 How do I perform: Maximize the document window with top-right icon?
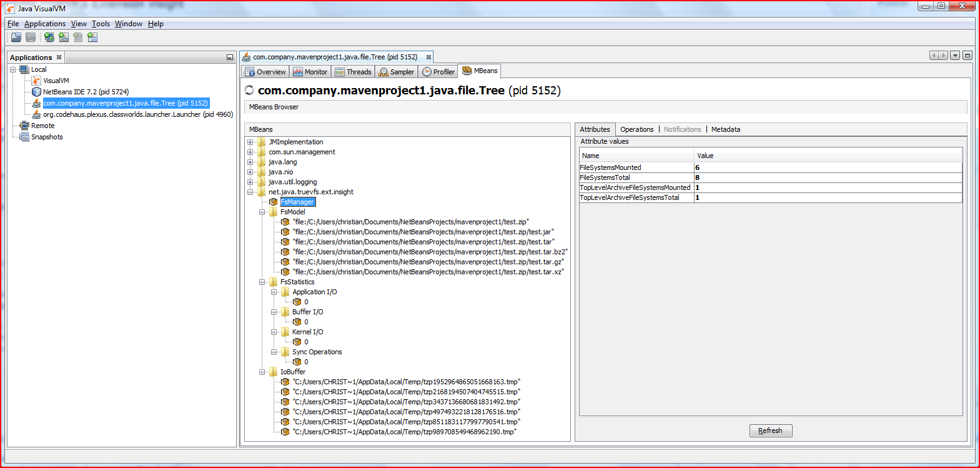pos(967,56)
